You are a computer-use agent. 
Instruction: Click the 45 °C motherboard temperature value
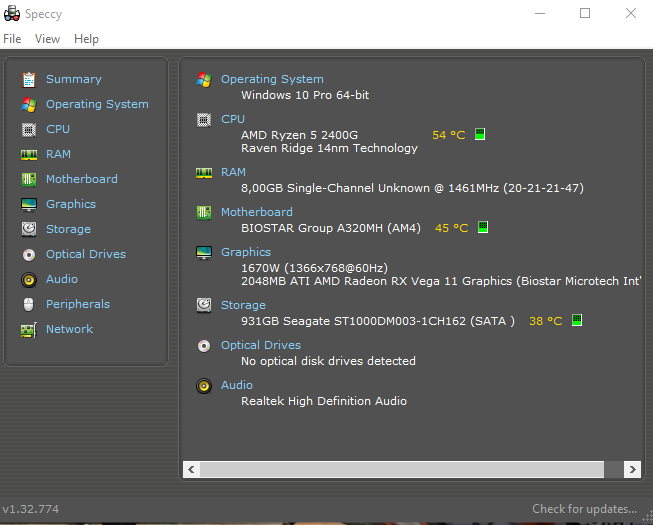pos(451,228)
